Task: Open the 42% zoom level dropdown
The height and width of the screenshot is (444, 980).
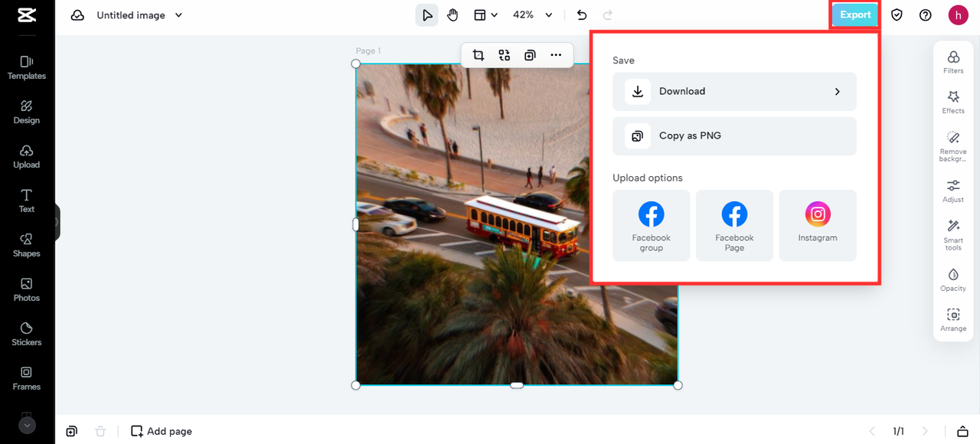Action: (533, 15)
